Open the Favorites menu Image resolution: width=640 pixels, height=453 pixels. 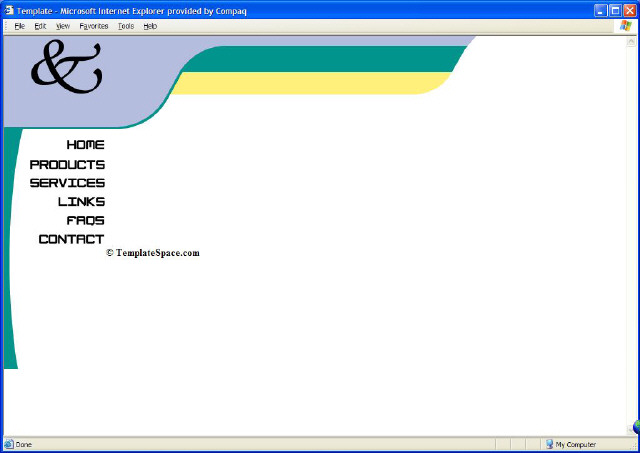(94, 26)
